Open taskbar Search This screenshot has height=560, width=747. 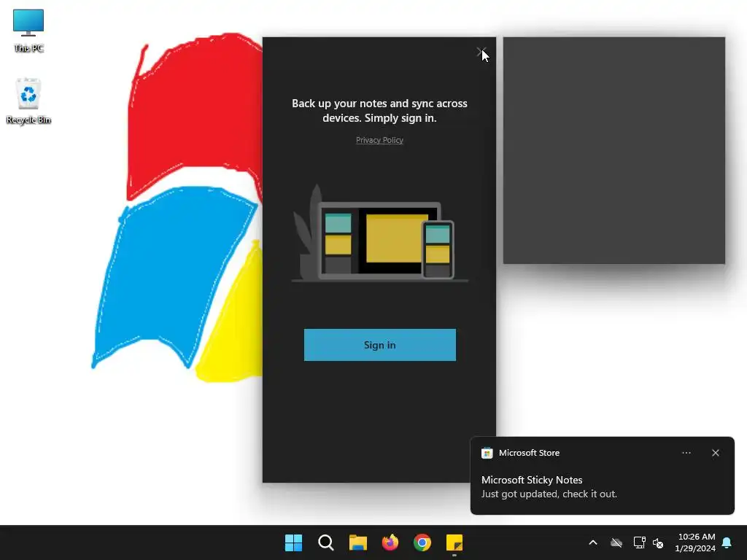pos(326,542)
